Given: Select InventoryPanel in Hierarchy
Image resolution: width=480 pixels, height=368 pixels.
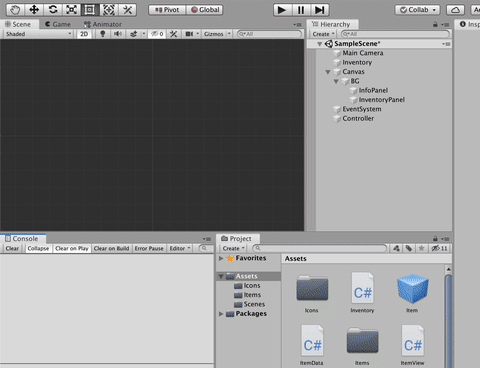Looking at the screenshot, I should tap(382, 100).
